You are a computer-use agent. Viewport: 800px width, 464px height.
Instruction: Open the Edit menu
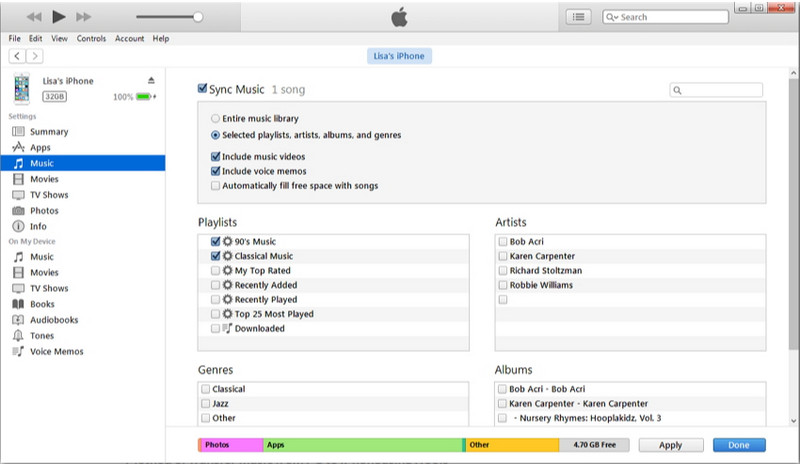click(35, 38)
